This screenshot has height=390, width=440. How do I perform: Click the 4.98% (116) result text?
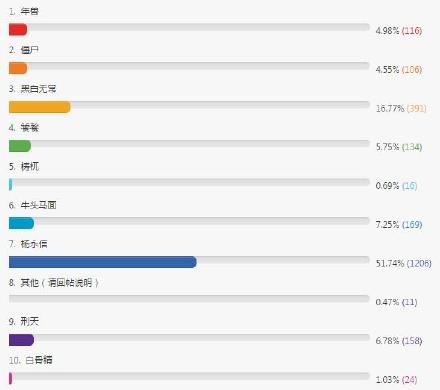point(399,31)
